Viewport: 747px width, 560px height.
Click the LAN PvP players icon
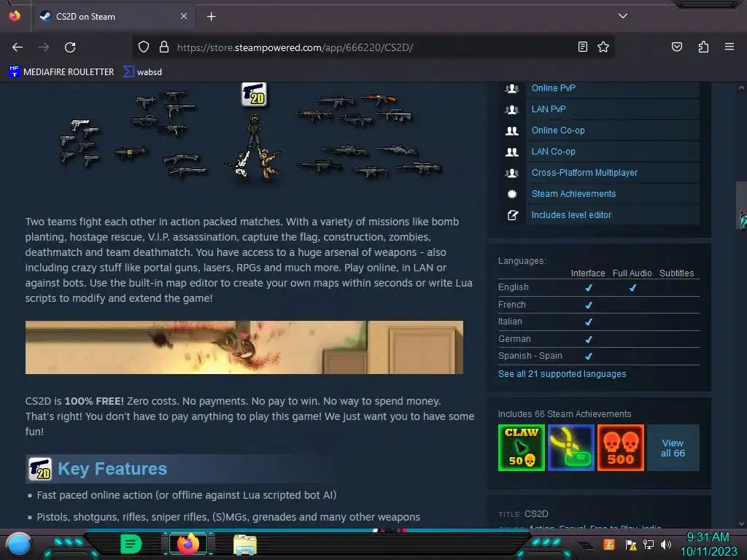(511, 109)
